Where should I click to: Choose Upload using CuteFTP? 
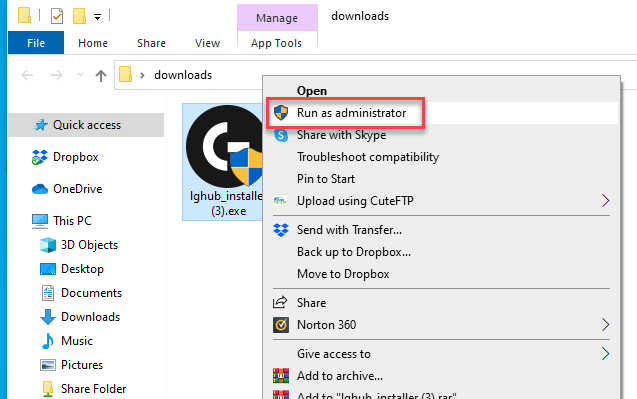tap(355, 201)
